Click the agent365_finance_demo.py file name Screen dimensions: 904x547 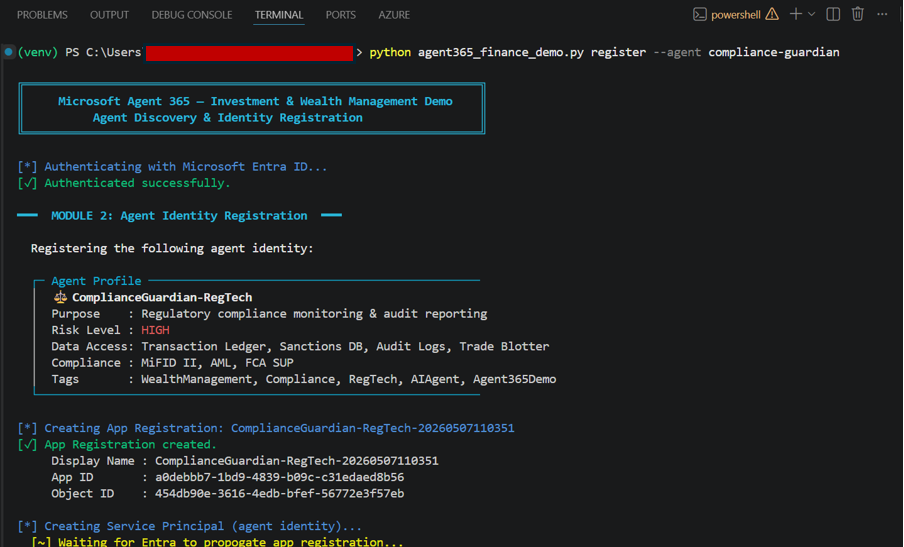[x=500, y=52]
